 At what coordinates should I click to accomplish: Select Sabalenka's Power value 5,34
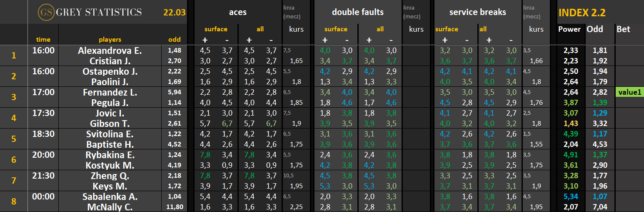572,197
